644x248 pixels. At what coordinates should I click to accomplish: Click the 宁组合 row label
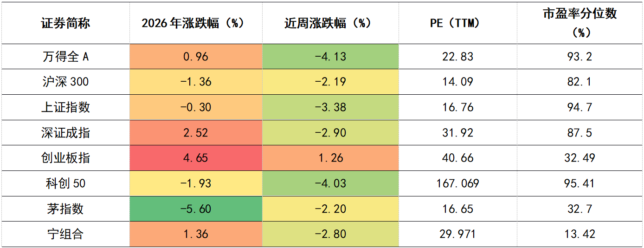click(x=65, y=234)
